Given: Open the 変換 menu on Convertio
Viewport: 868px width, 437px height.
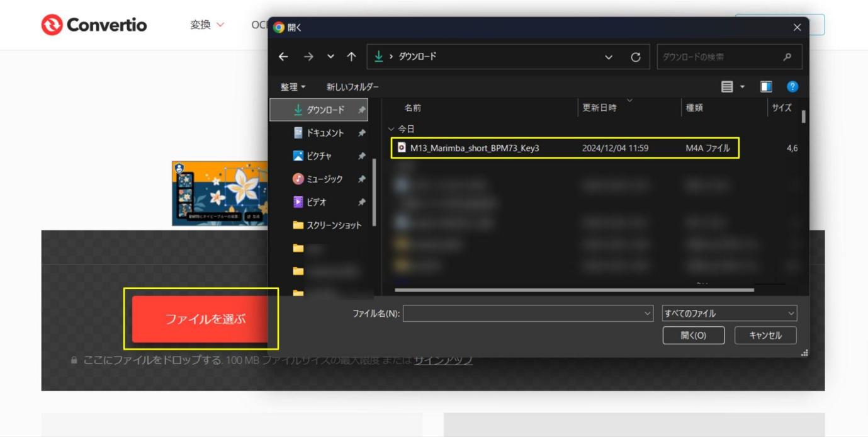Looking at the screenshot, I should (x=207, y=25).
